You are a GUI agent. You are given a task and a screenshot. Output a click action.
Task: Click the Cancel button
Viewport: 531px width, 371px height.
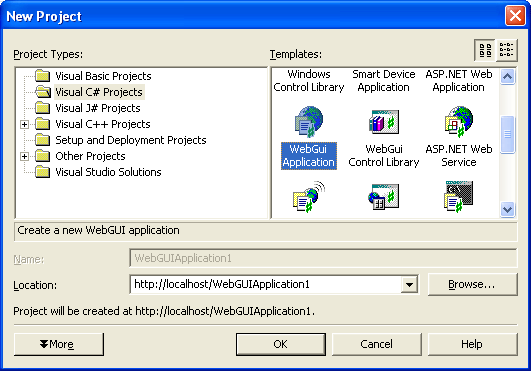(x=377, y=344)
